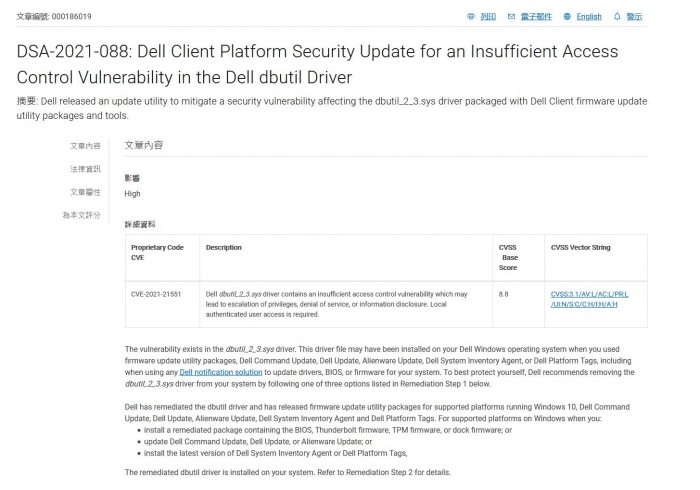Open the 列印 print link
700x490 pixels.
tap(488, 17)
